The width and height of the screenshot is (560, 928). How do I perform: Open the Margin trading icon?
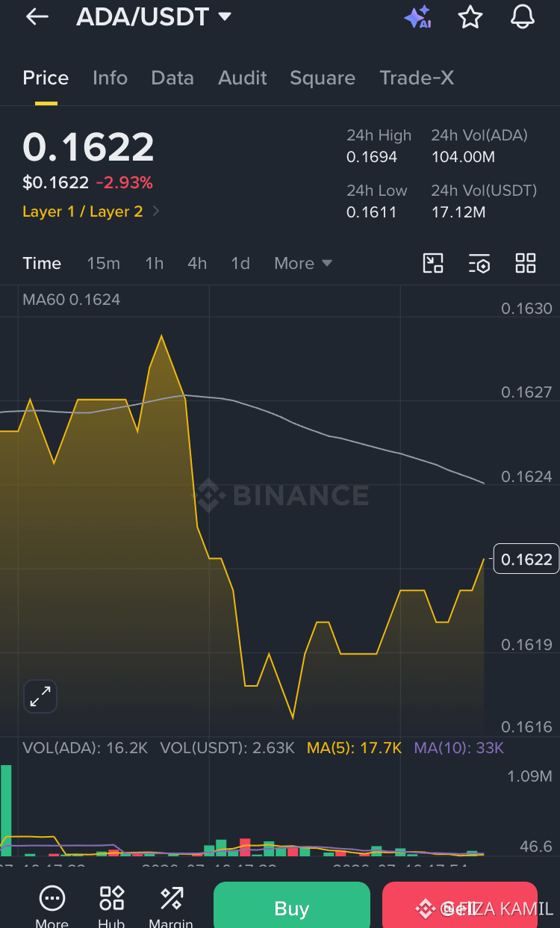pyautogui.click(x=171, y=906)
